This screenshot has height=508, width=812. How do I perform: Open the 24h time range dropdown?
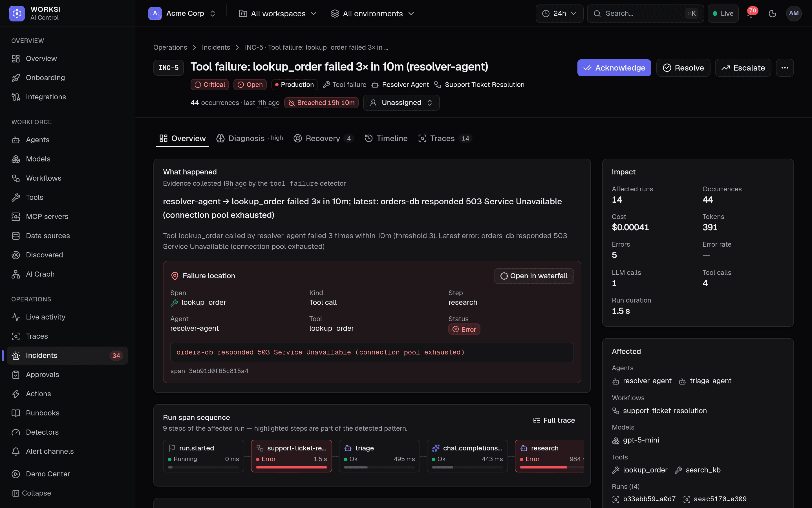tap(559, 14)
